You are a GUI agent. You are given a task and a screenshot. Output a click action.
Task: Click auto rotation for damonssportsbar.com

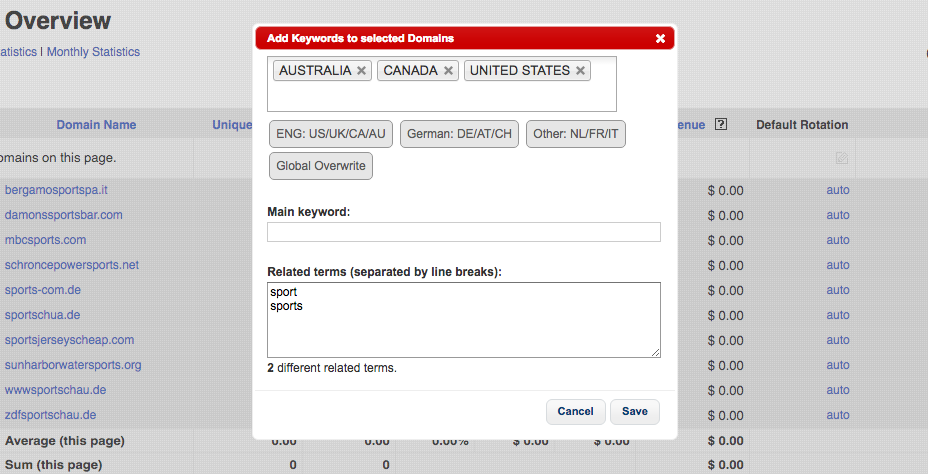(837, 215)
